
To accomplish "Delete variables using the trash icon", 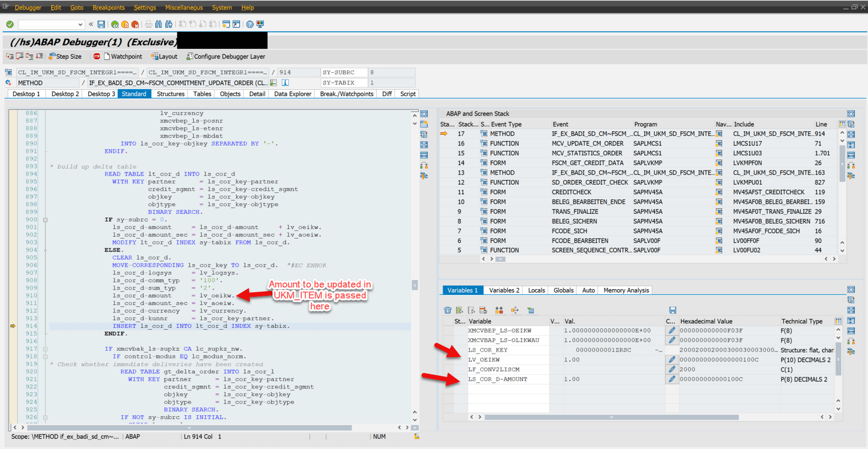I will pos(447,311).
